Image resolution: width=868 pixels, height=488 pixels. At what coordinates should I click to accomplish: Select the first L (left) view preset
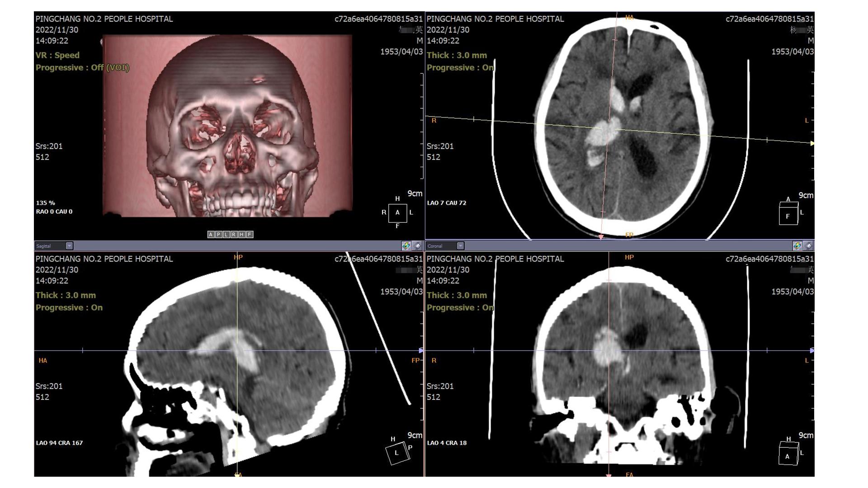226,235
